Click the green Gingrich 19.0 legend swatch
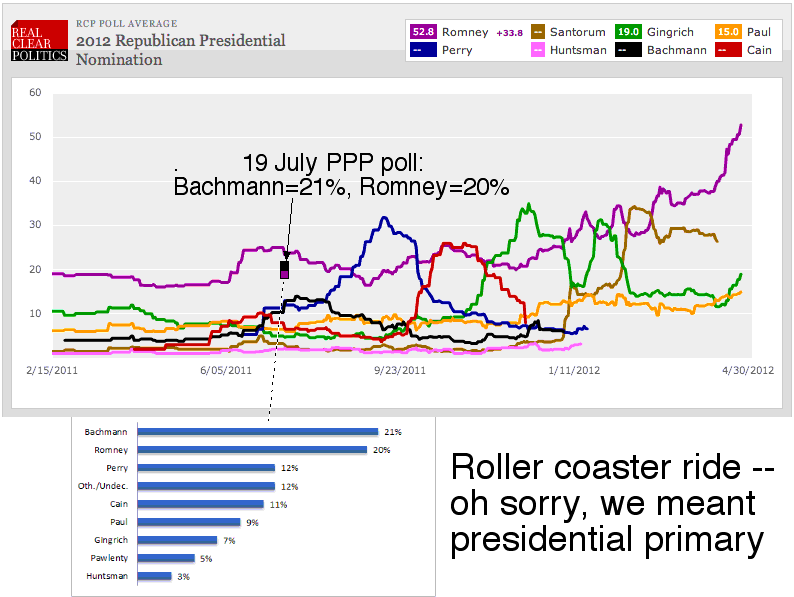794x597 pixels. 629,32
